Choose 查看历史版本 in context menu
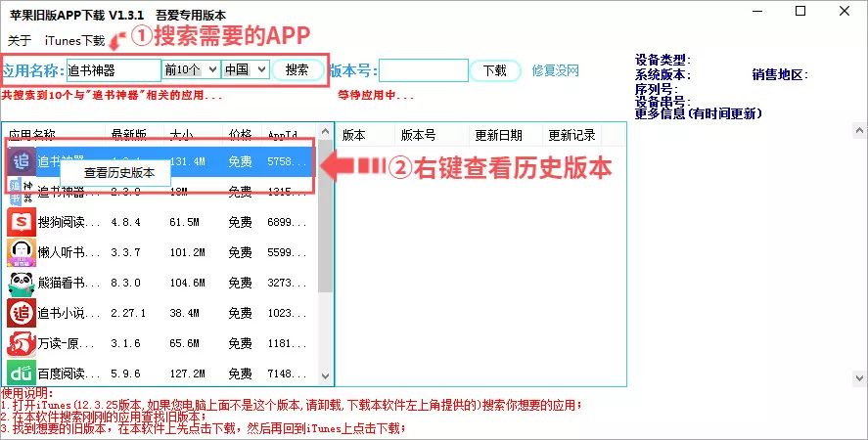The width and height of the screenshot is (868, 440). pyautogui.click(x=119, y=173)
